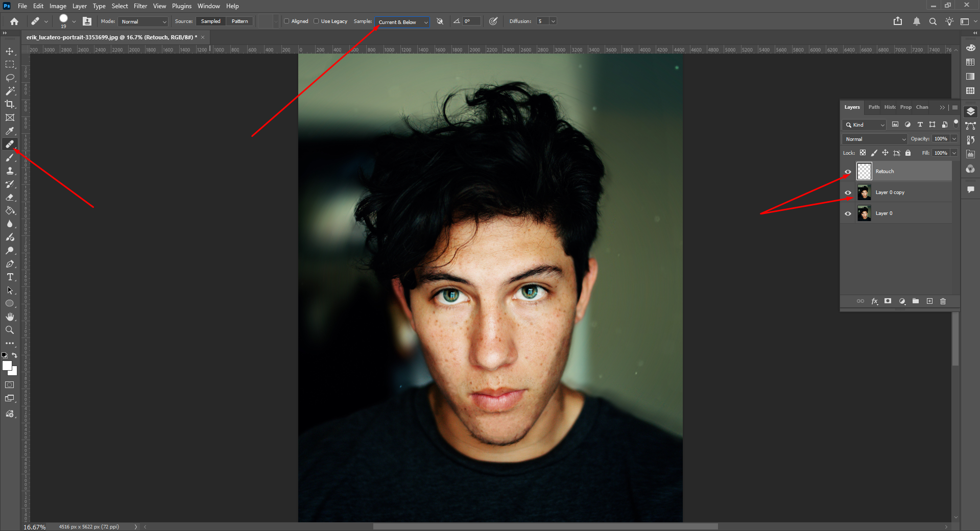The width and height of the screenshot is (980, 531).
Task: Click the Pattern source button
Action: 240,21
